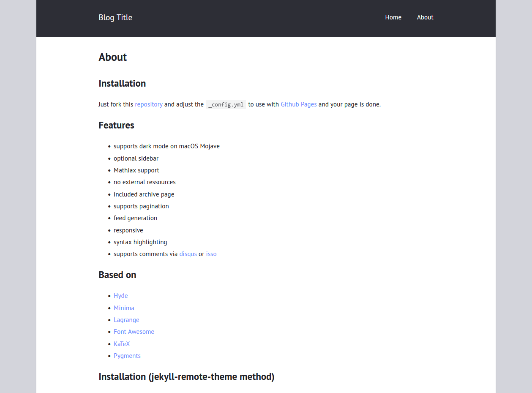Click the jekyll-remote-theme method heading
This screenshot has height=393, width=532.
click(186, 377)
